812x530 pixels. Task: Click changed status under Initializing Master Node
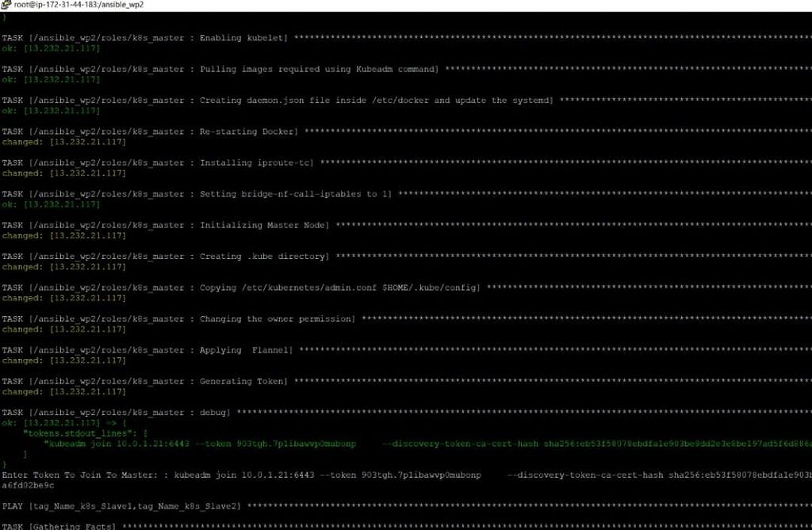point(63,235)
